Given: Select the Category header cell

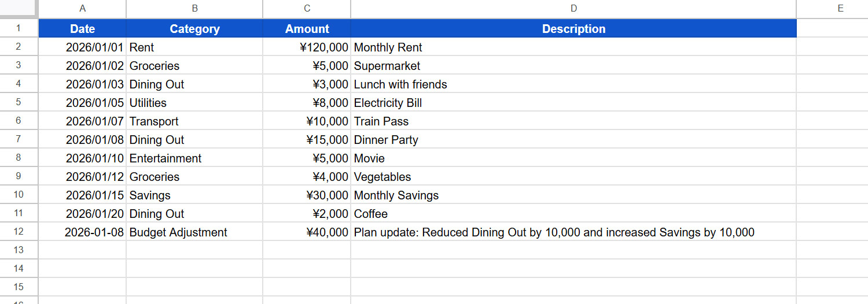Looking at the screenshot, I should pyautogui.click(x=194, y=28).
